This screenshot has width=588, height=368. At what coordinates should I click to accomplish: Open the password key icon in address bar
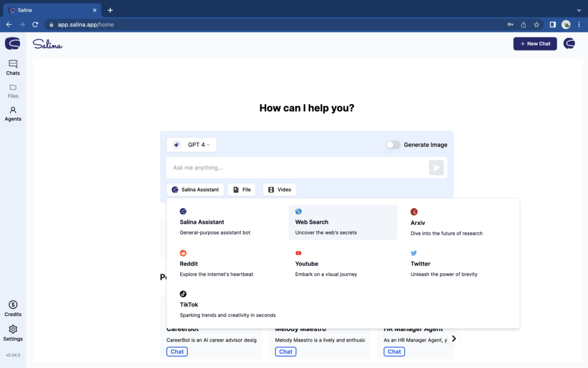pyautogui.click(x=510, y=24)
